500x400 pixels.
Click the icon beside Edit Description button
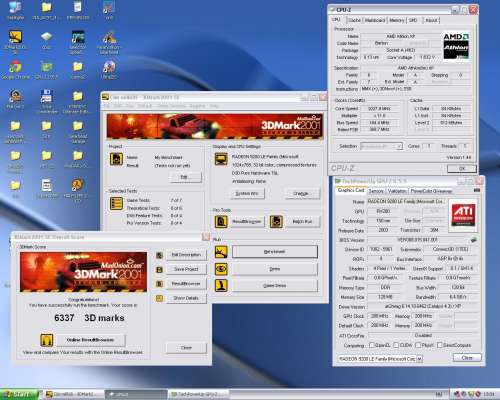159,255
